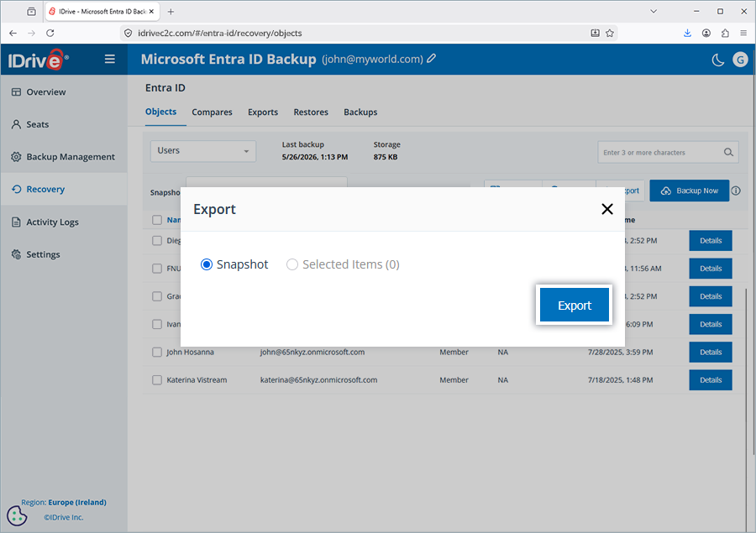
Task: Click the Backup Management gear icon
Action: click(x=17, y=157)
